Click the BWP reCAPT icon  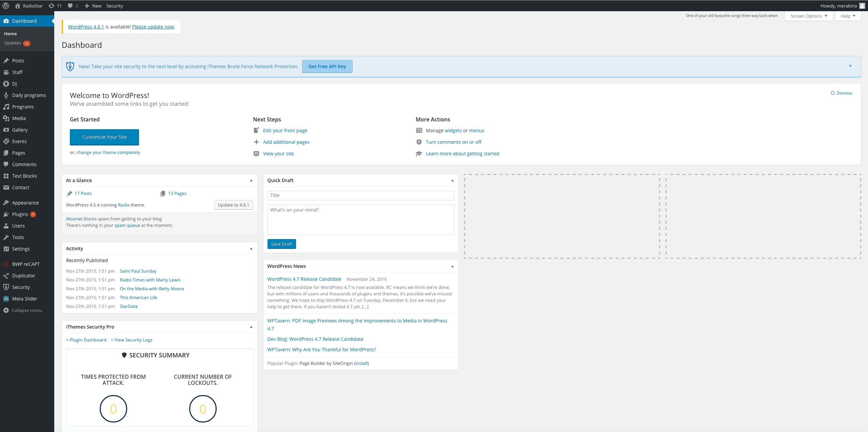pyautogui.click(x=6, y=264)
